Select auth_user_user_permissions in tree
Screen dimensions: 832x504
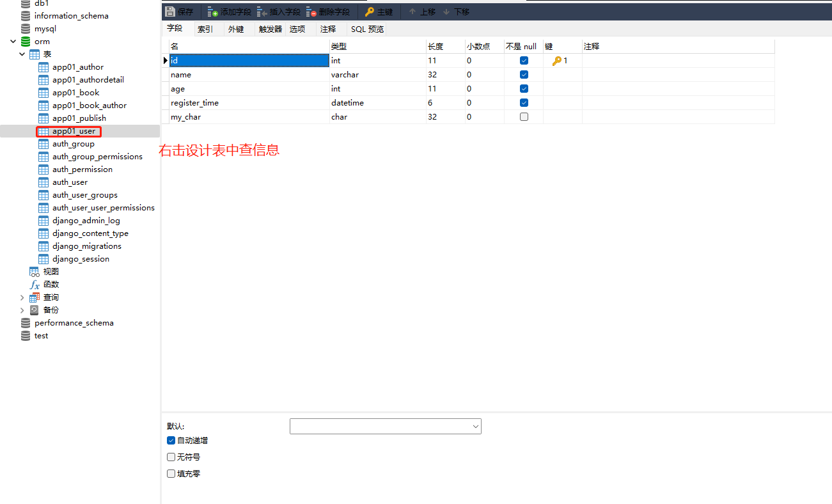[x=104, y=208]
